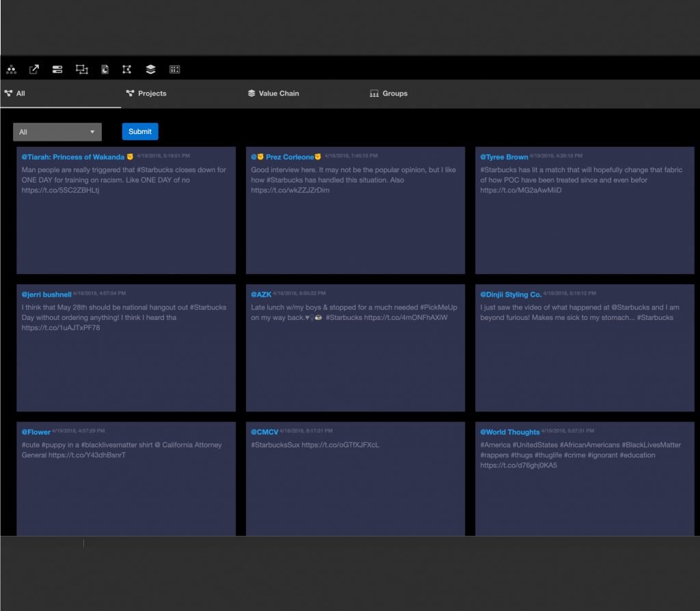Open the Value Chain tab

pyautogui.click(x=273, y=93)
